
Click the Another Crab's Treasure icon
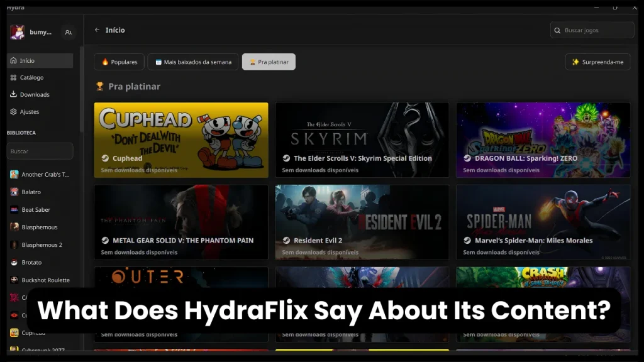[14, 175]
